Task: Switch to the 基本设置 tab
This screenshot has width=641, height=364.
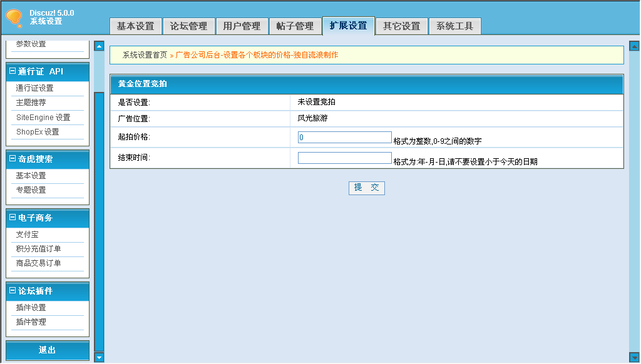Action: click(x=135, y=26)
